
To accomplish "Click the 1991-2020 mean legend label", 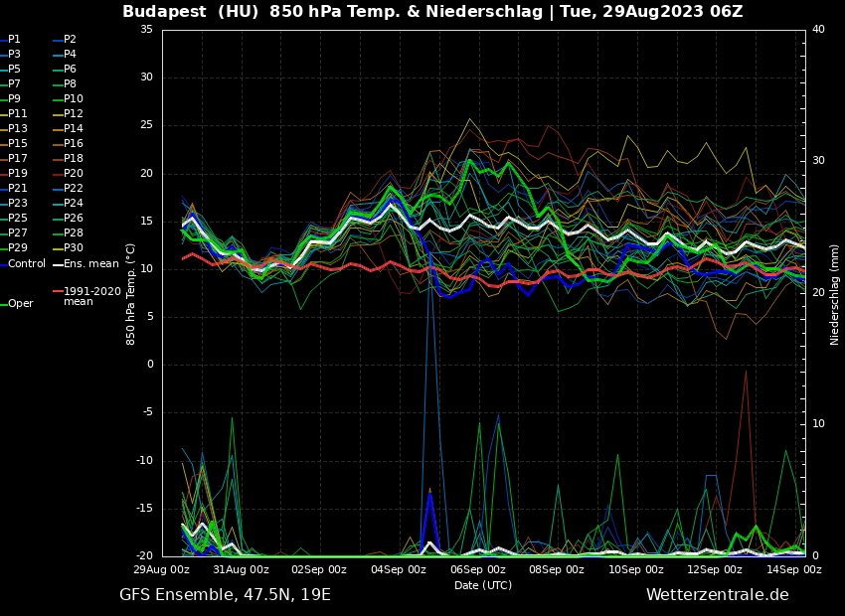I will [91, 296].
